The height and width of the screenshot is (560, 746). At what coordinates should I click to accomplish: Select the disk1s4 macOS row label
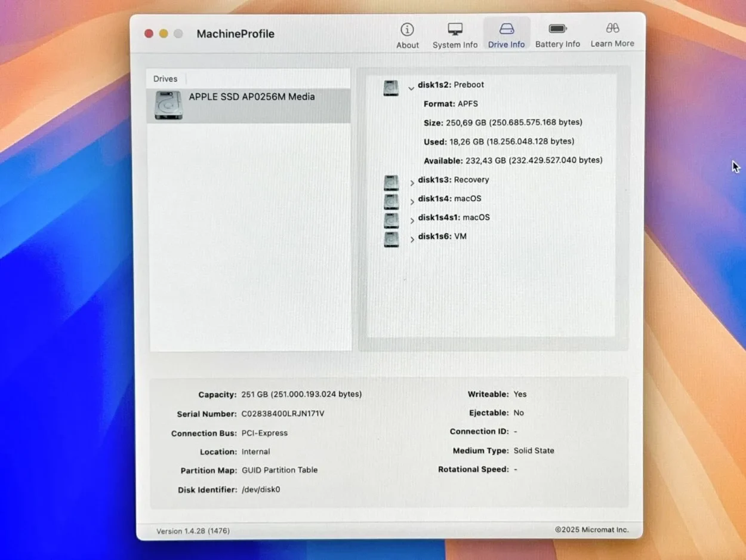tap(449, 199)
